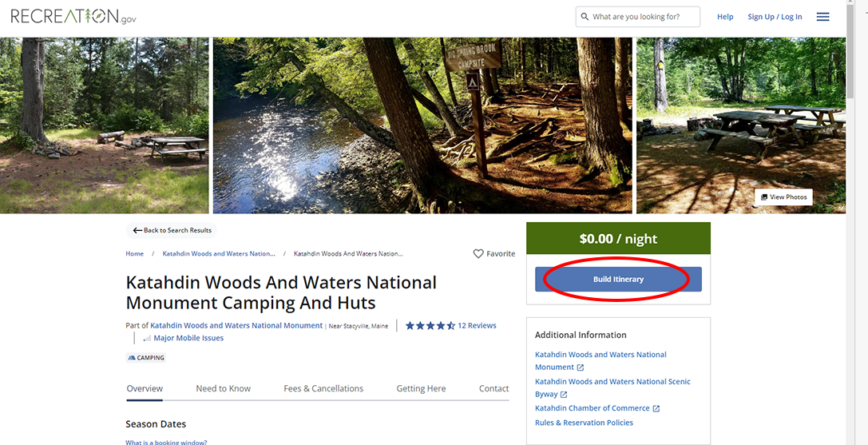868x445 pixels.
Task: Open the Katahdin Woods and Waters National Monument parent link
Action: point(236,325)
